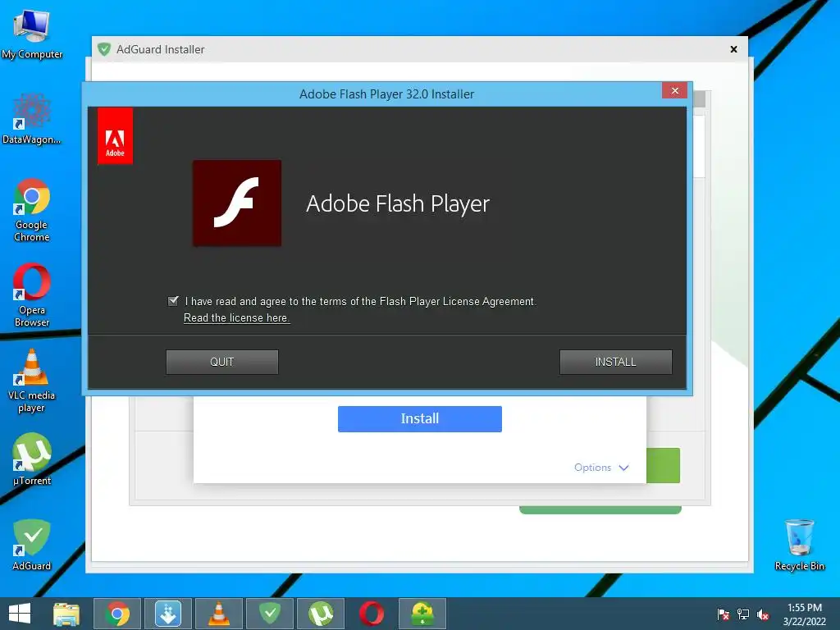Image resolution: width=840 pixels, height=630 pixels.
Task: Launch Google Chrome desktop shortcut
Action: [32, 210]
